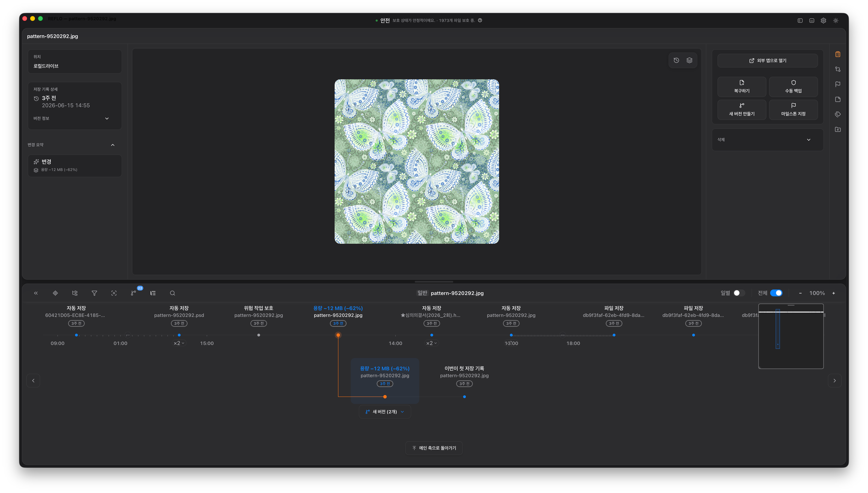
Task: Toggle bottom panel layout icon in title bar
Action: 811,20
